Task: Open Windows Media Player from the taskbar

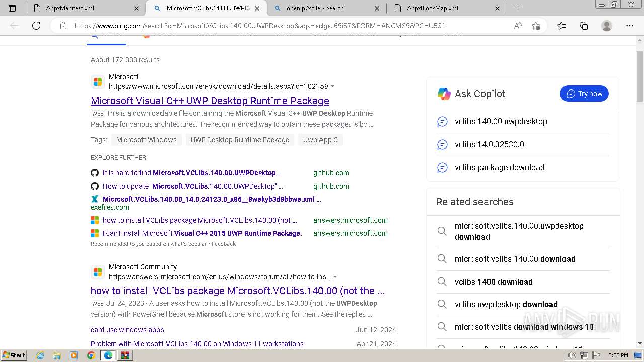Action: (74, 355)
